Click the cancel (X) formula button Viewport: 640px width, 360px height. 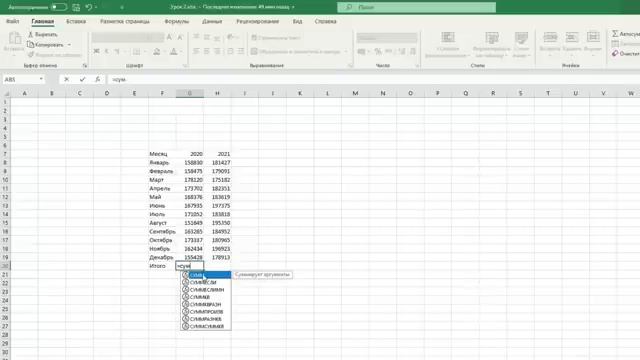[67, 79]
